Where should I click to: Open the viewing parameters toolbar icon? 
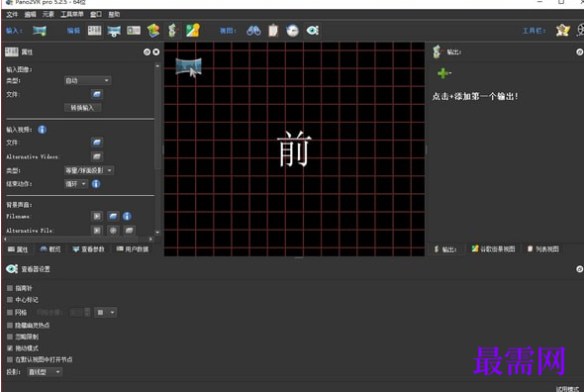click(x=114, y=31)
